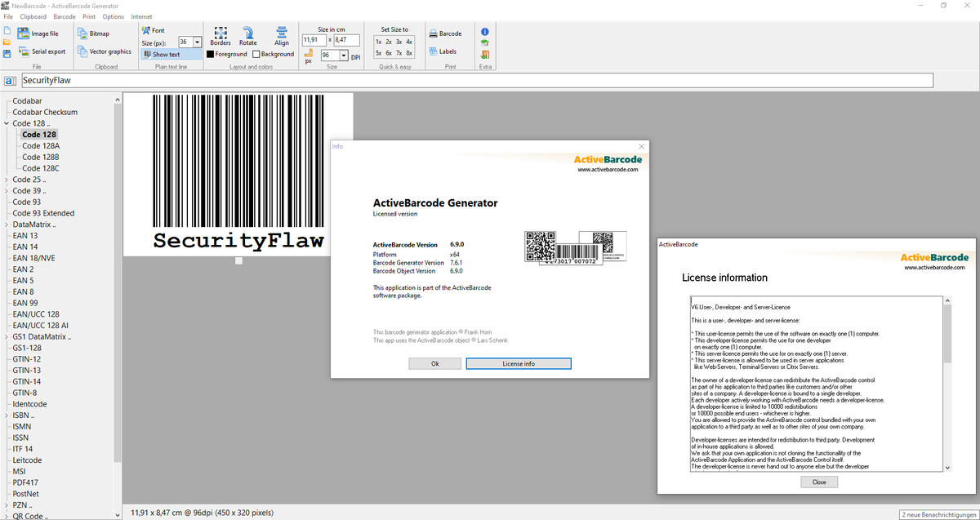Click the New file icon
The image size is (980, 520).
7,31
